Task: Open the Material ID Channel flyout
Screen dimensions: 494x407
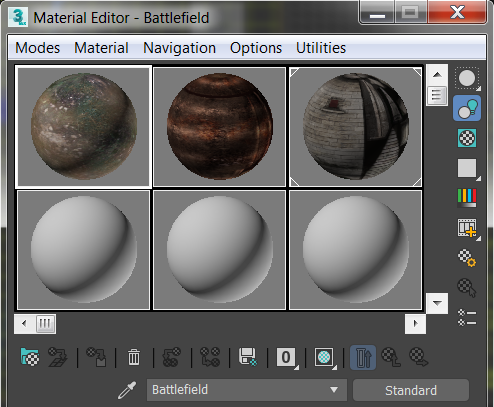Action: click(286, 357)
